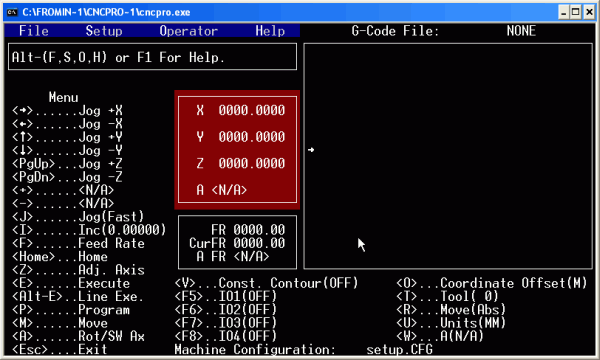Click the Adj. Axis entry
600x360 pixels.
[x=78, y=270]
